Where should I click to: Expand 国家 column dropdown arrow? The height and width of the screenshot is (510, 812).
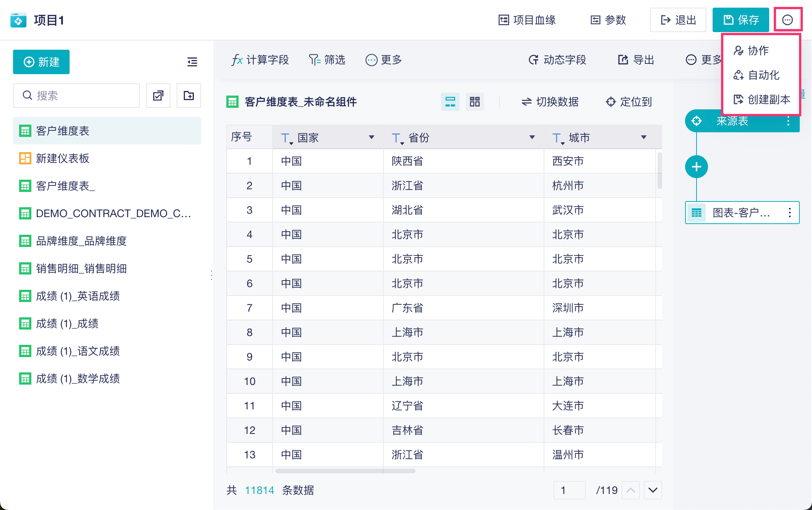coord(371,137)
